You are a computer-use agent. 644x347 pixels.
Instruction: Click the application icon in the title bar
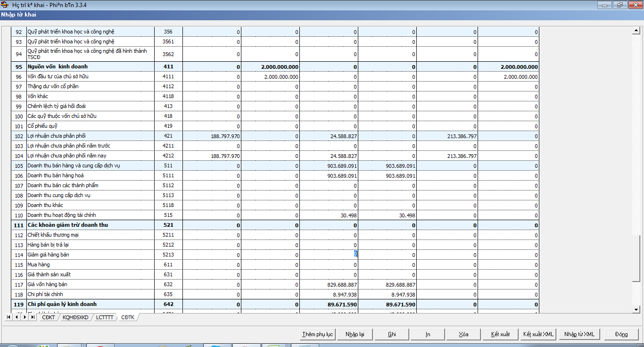6,5
